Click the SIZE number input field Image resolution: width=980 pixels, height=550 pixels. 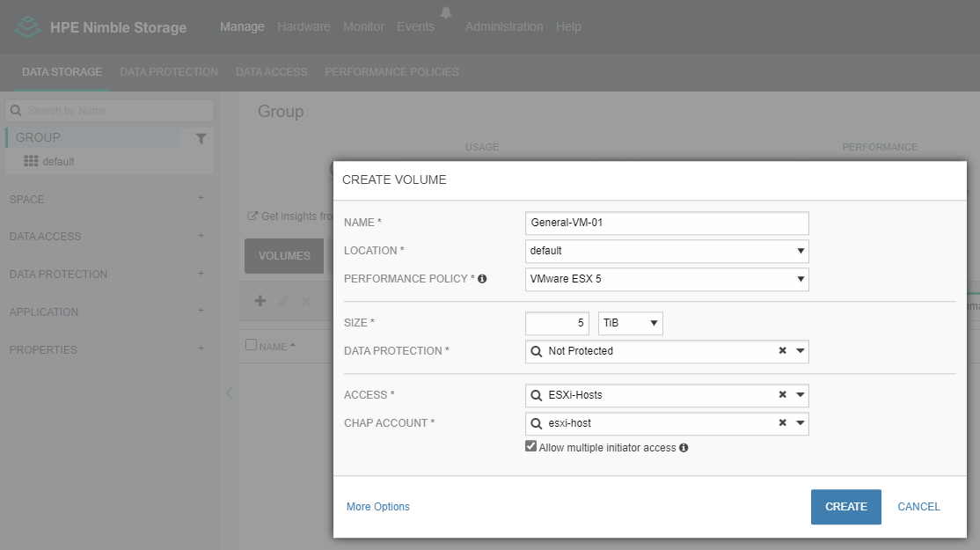[x=558, y=323]
